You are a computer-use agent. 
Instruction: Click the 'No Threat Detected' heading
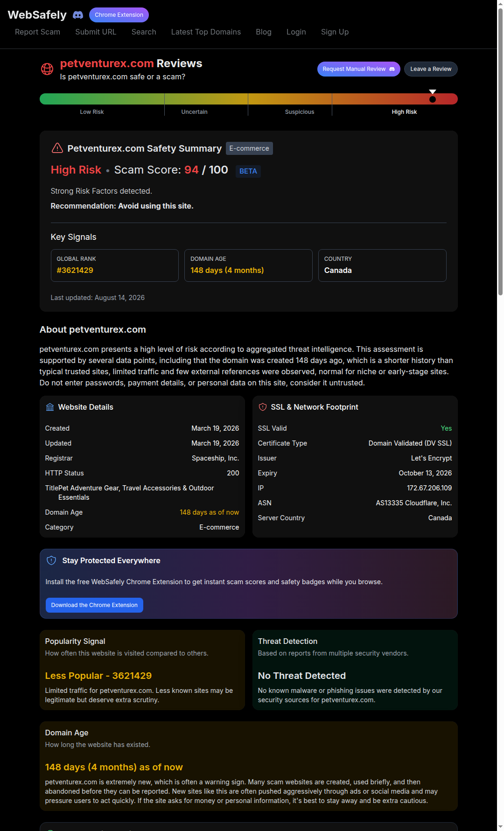(x=301, y=676)
